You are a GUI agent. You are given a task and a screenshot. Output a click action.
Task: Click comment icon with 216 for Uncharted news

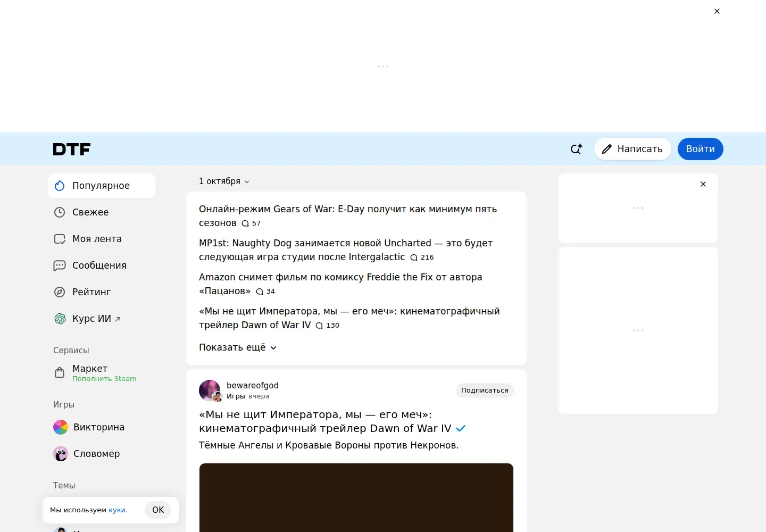[x=414, y=257]
